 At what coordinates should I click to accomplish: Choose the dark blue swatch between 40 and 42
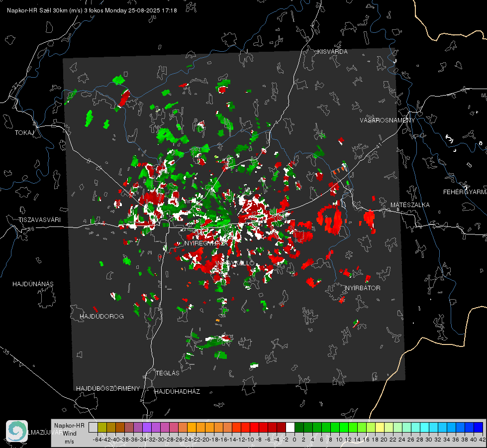coord(478,427)
